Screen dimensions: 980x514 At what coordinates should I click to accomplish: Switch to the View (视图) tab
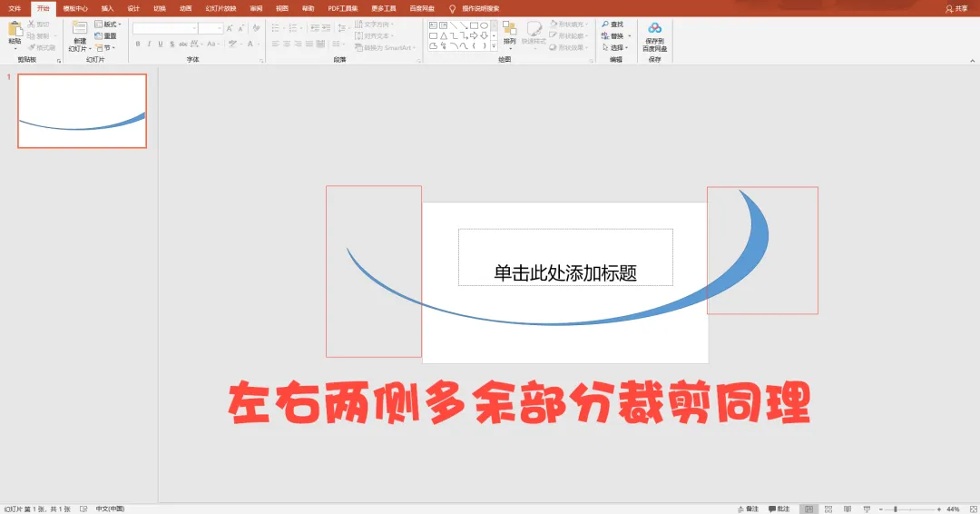click(x=282, y=9)
